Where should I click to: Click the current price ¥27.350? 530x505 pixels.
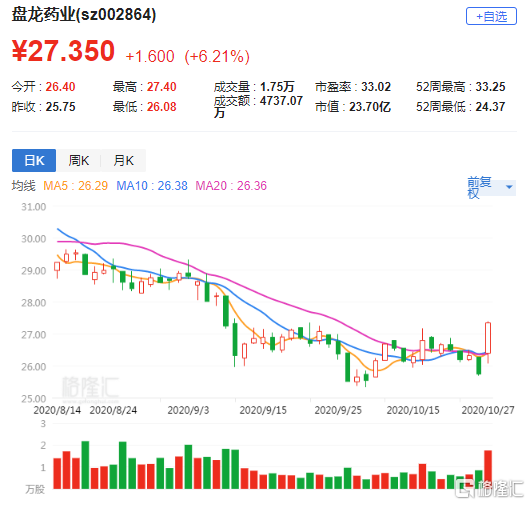(64, 51)
